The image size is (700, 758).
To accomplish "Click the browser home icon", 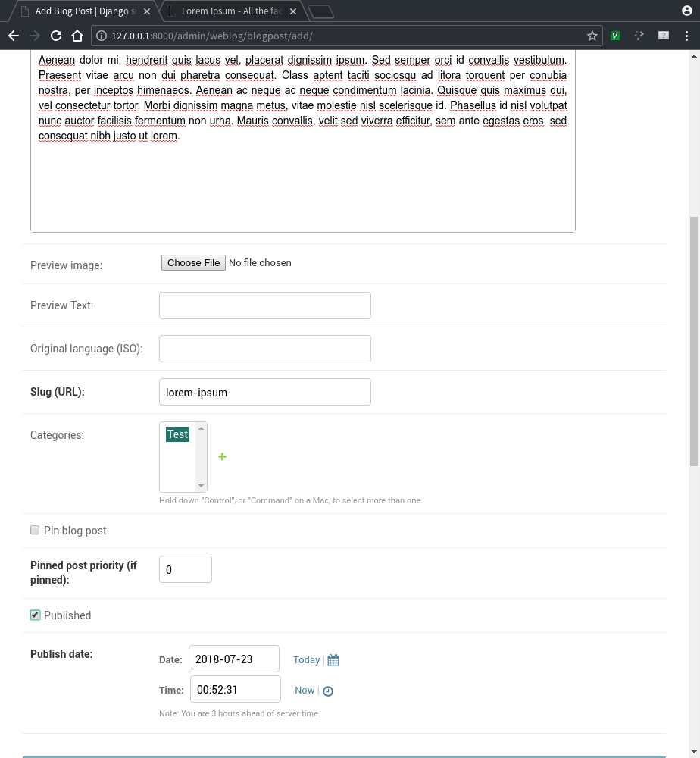I will [x=77, y=36].
